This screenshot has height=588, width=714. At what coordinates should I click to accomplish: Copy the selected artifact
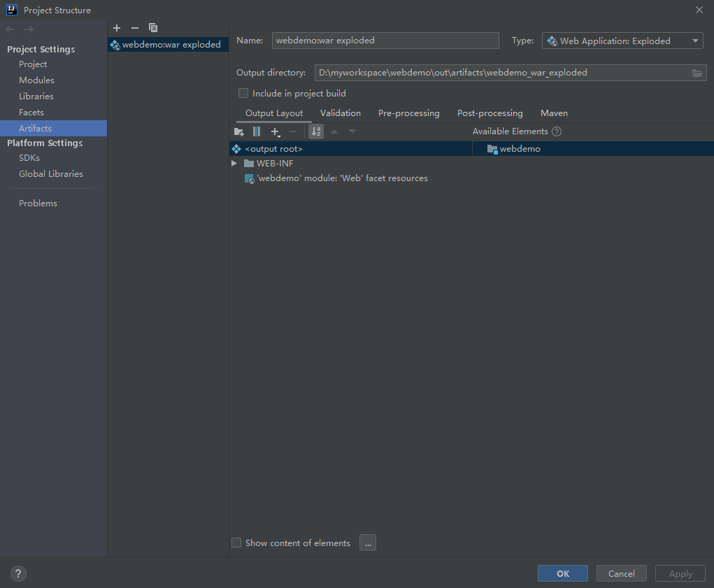[x=153, y=28]
